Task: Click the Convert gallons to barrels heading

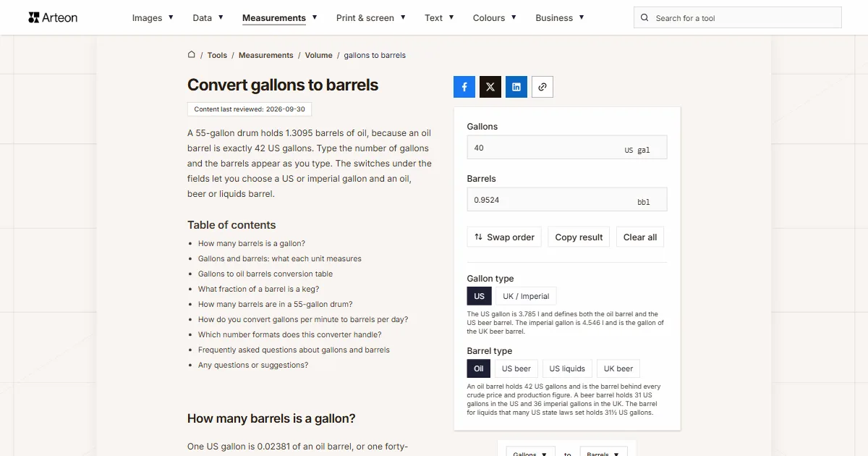Action: point(283,85)
